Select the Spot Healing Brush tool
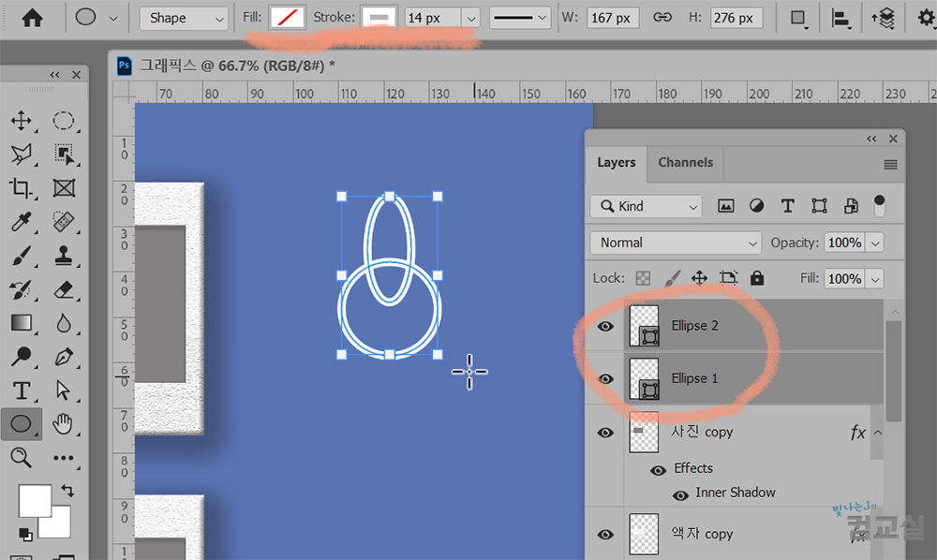 pos(64,222)
